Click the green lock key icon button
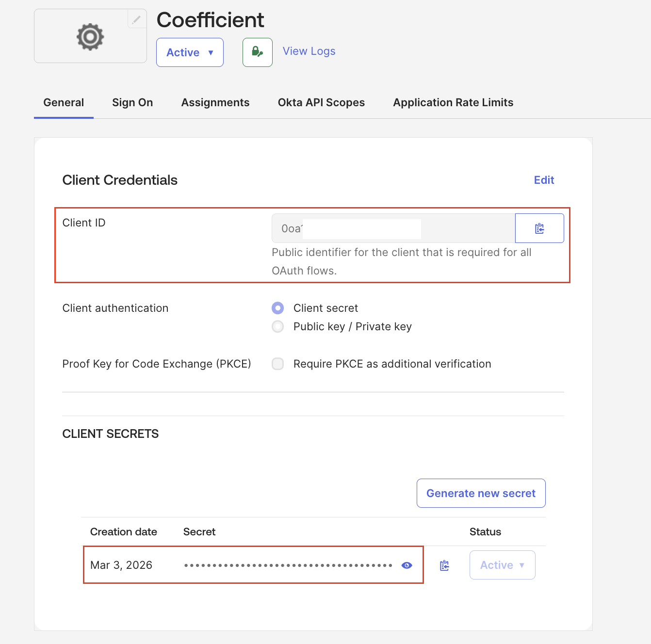Viewport: 651px width, 644px height. pos(257,52)
